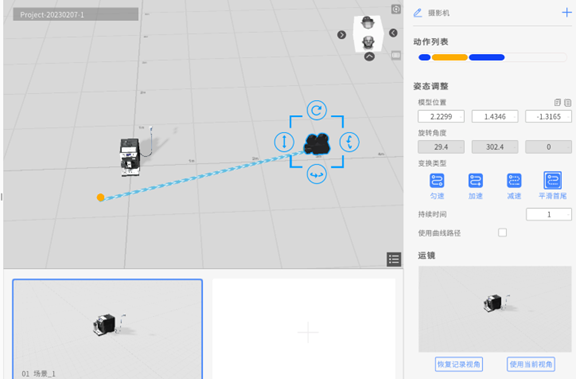Select the 匀速 uniform speed transform type
The image size is (576, 379).
click(x=437, y=186)
